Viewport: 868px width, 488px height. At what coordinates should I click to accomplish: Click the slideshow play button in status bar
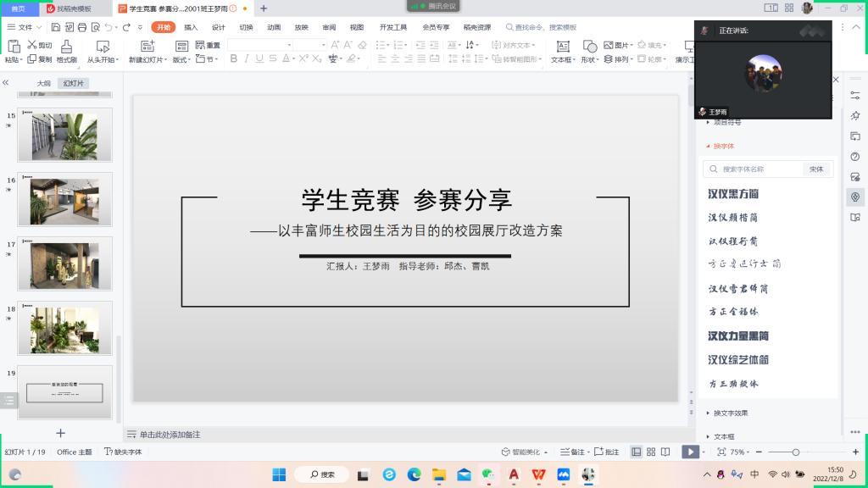pyautogui.click(x=690, y=452)
